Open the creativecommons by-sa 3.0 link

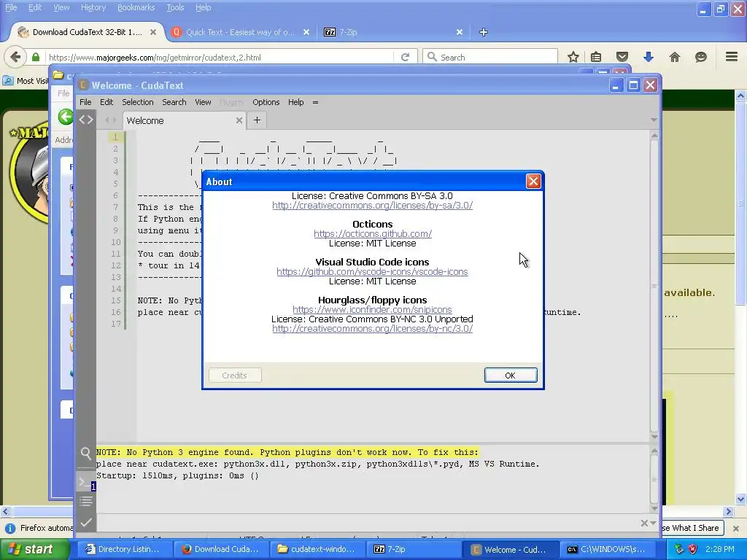tap(372, 205)
